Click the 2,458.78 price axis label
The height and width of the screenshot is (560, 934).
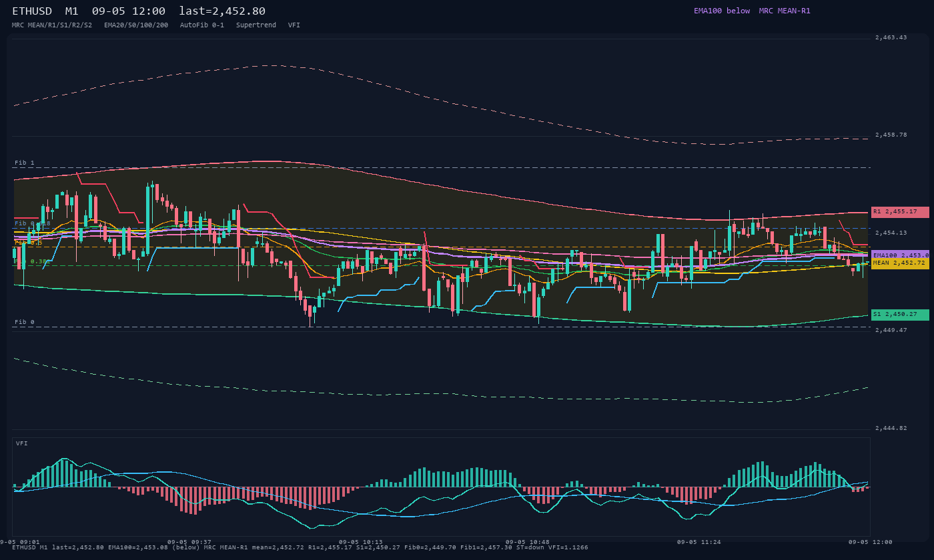[x=891, y=135]
